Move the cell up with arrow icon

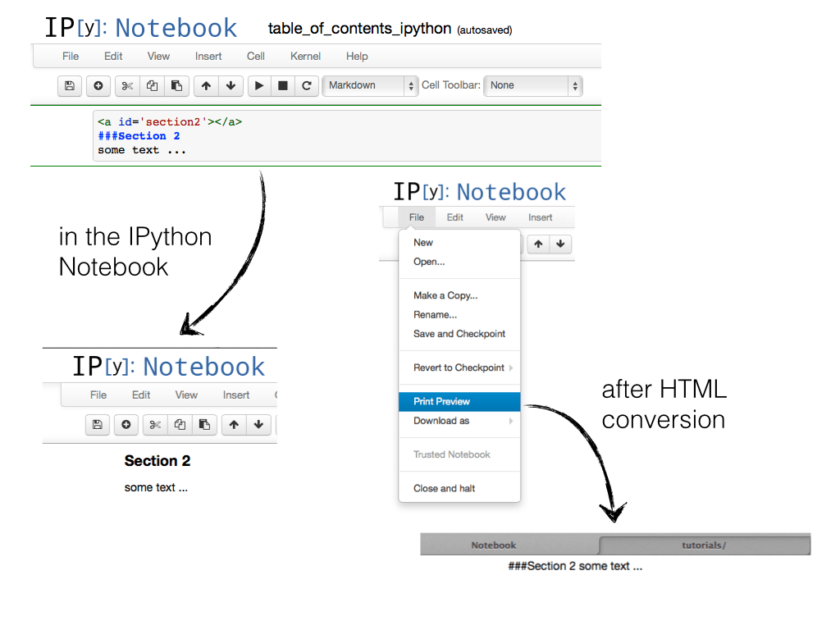[205, 85]
